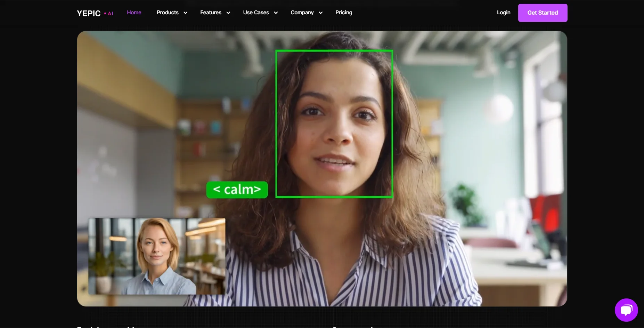The image size is (644, 328).
Task: Expand the Products dropdown menu
Action: (168, 13)
